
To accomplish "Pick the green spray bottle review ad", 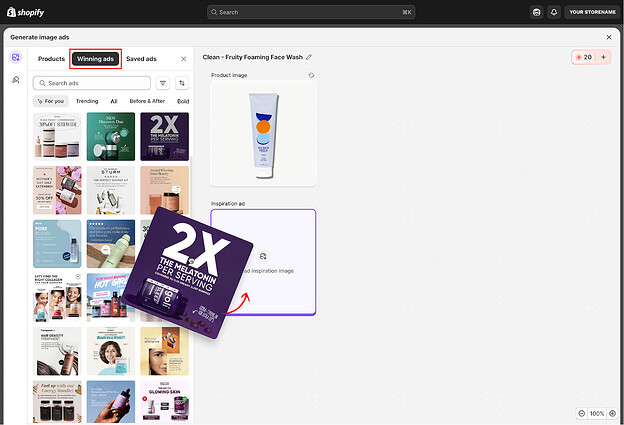I will point(111,244).
